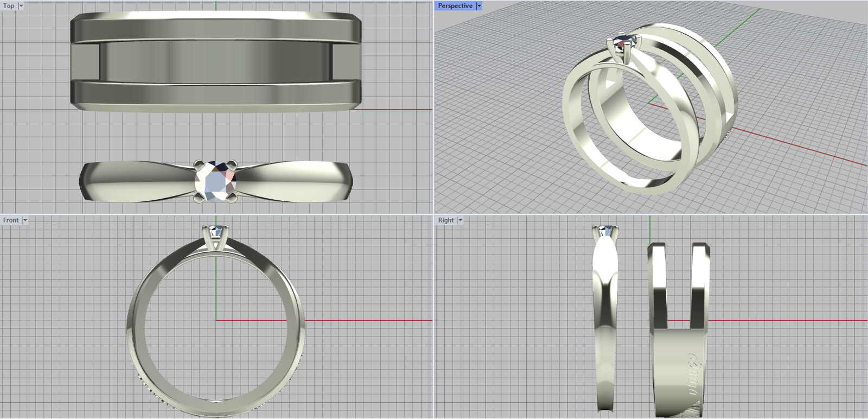Activate the Top viewport title label
Viewport: 868px width, 419px height.
tap(9, 6)
